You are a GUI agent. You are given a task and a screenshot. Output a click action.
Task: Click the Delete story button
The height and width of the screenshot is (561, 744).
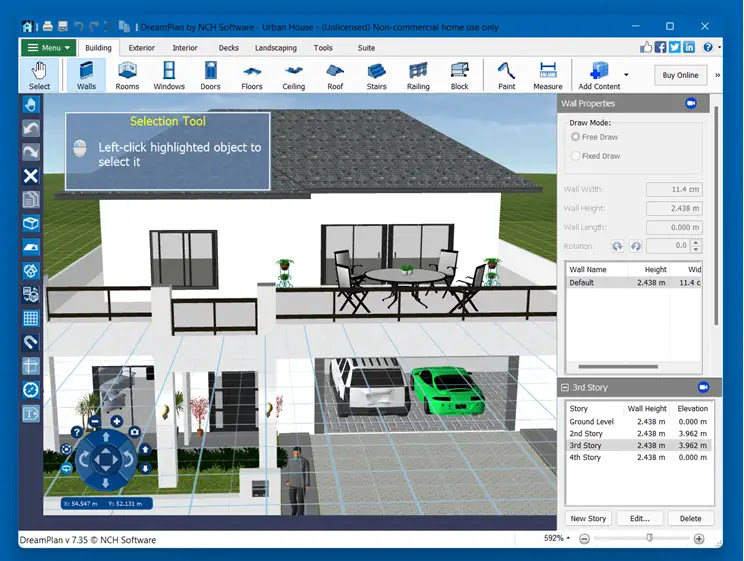click(690, 518)
